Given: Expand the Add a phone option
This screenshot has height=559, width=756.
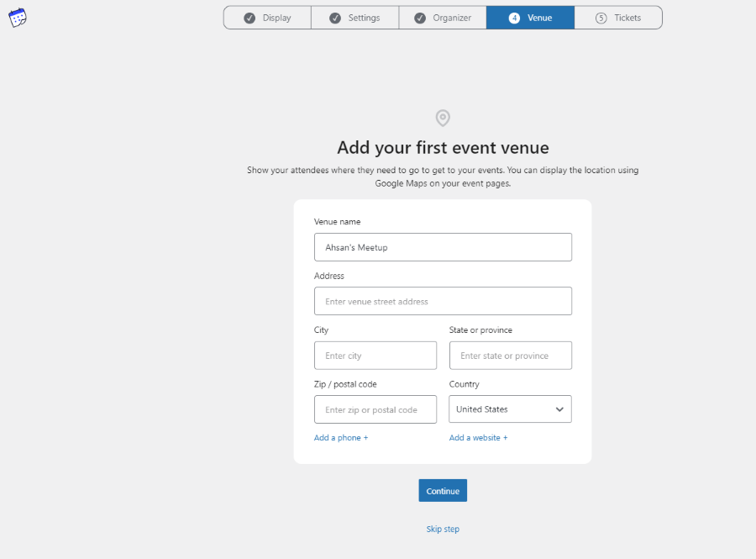Looking at the screenshot, I should (341, 438).
